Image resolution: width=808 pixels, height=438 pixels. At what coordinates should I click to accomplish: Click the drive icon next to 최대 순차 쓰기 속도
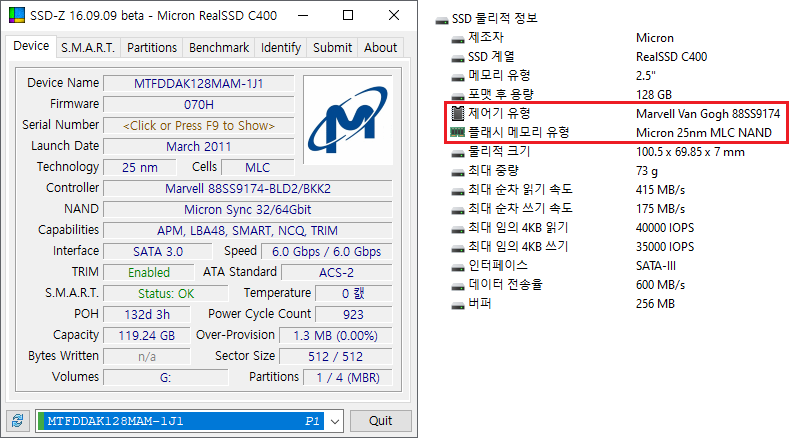coord(458,210)
